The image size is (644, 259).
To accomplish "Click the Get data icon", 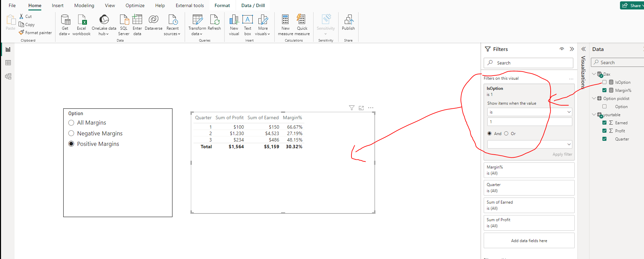I will click(65, 20).
